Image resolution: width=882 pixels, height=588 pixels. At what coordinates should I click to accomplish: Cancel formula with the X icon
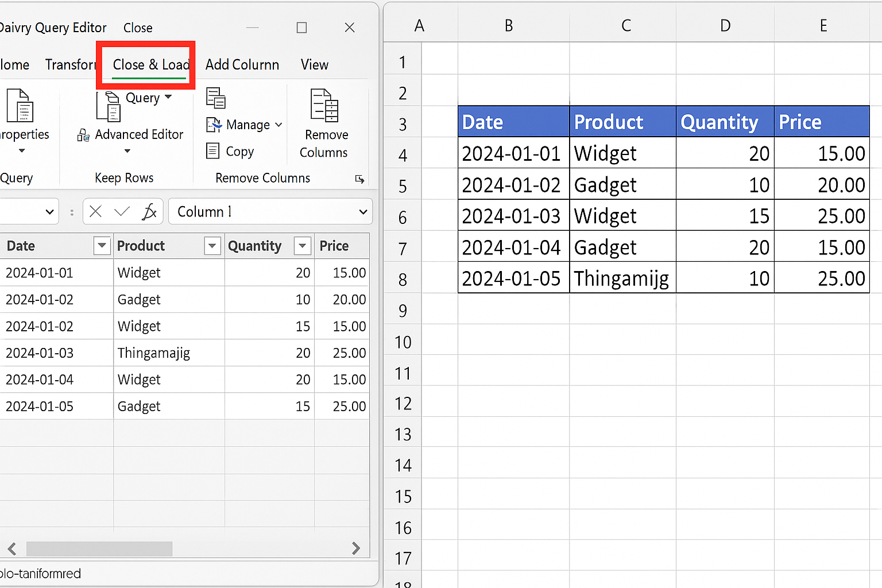[96, 211]
